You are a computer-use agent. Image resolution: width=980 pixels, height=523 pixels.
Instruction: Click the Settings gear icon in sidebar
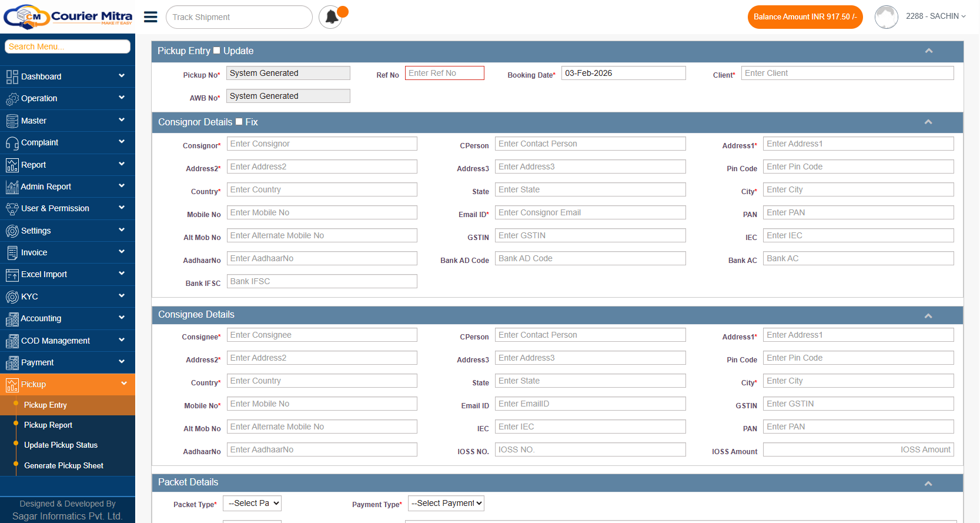coord(12,231)
